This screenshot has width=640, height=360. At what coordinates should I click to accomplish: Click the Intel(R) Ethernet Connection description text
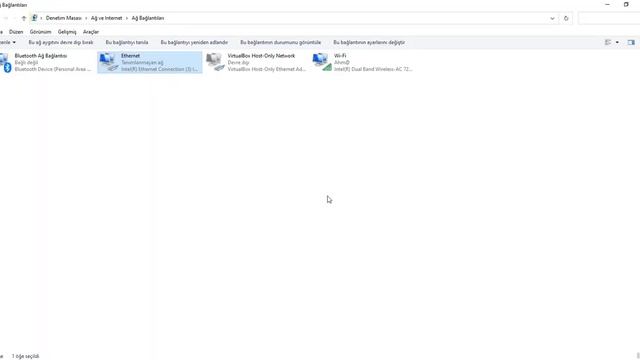click(159, 69)
